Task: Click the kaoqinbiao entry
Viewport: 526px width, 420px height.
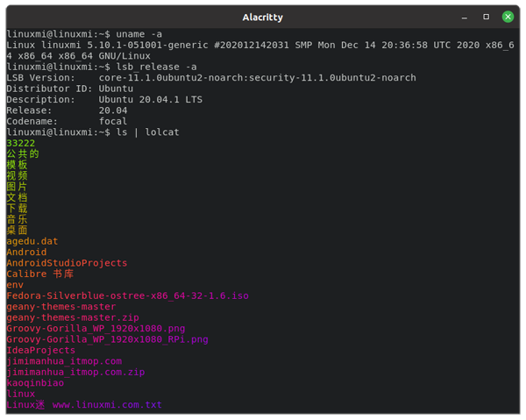Action: tap(33, 383)
